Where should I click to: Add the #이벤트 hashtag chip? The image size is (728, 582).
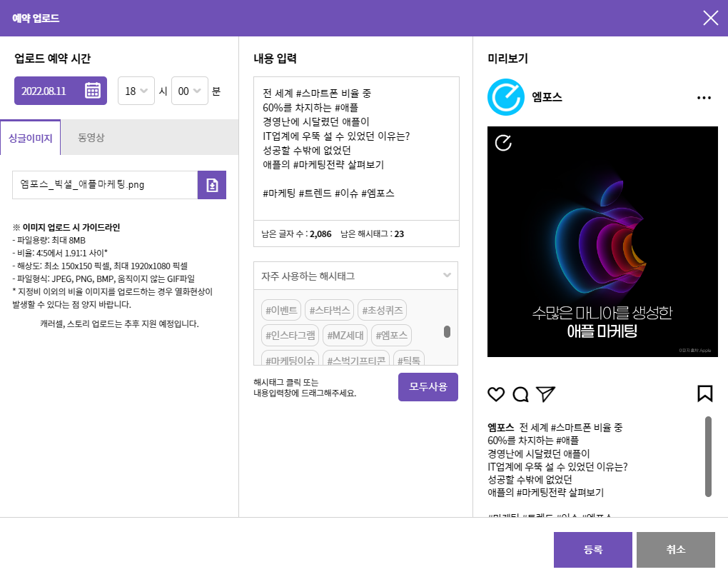[x=281, y=310]
